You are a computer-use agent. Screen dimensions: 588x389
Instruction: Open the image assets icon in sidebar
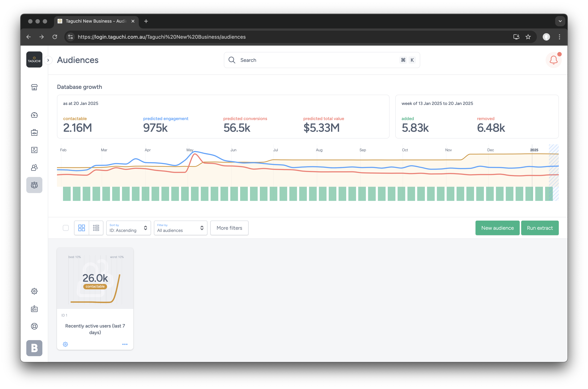click(34, 150)
